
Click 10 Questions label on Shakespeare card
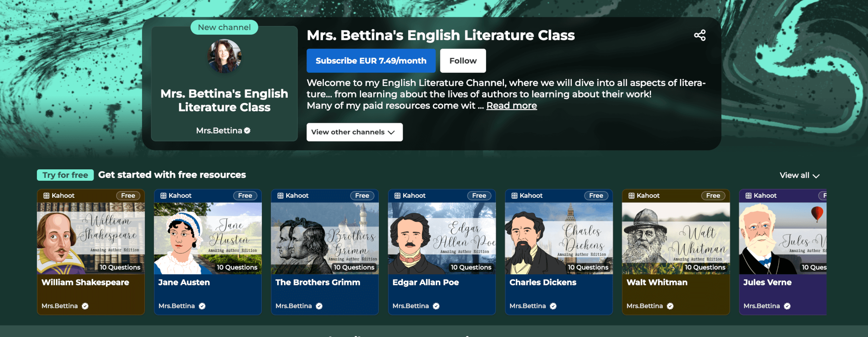tap(120, 268)
